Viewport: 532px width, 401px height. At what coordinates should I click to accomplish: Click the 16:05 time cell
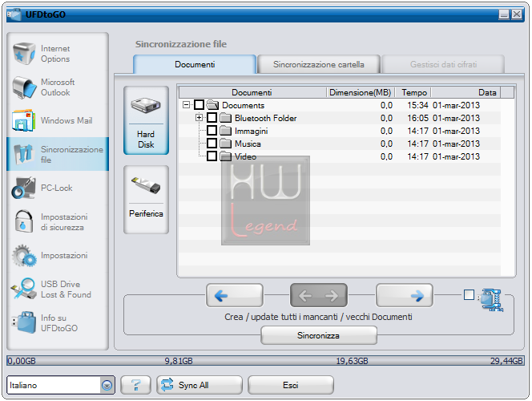(x=417, y=118)
